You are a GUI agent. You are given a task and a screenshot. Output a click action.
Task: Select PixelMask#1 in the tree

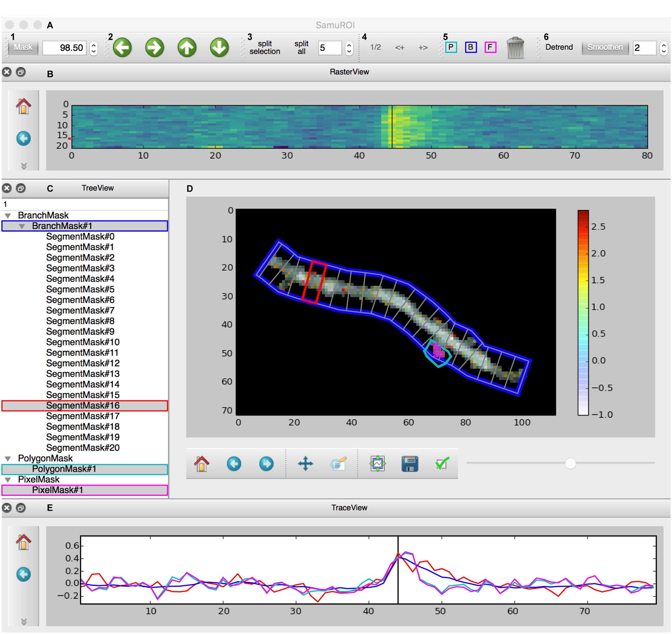pos(85,490)
